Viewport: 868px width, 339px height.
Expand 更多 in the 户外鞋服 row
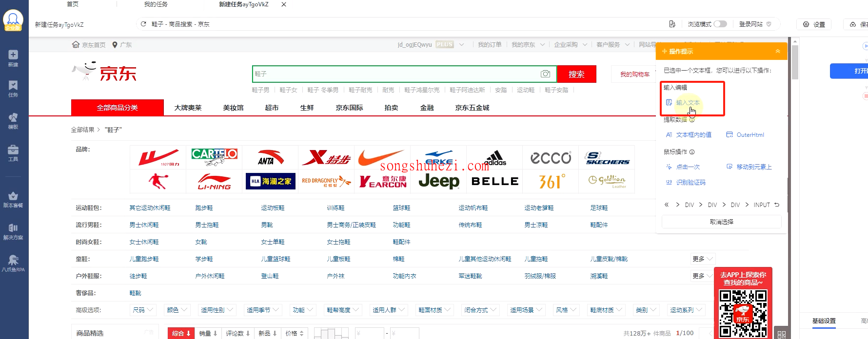point(703,276)
